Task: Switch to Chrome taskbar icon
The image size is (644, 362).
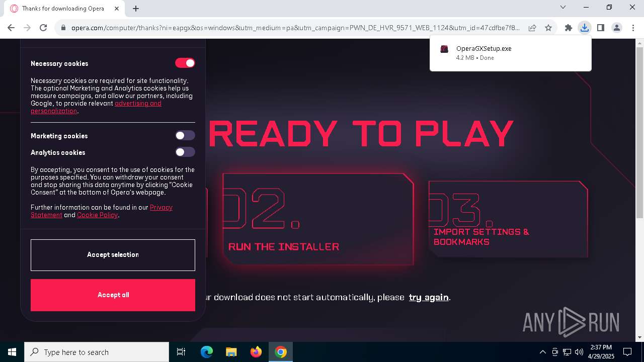Action: [x=281, y=352]
